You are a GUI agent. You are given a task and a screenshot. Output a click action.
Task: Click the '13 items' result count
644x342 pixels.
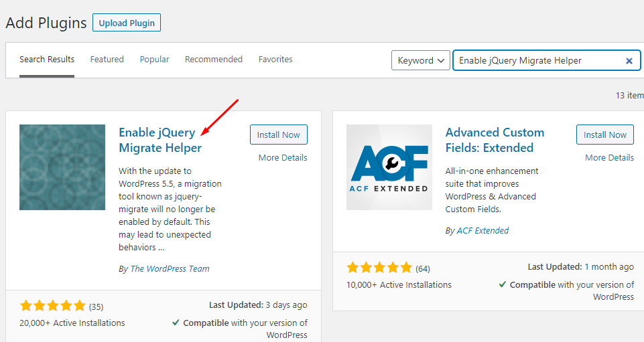(630, 95)
